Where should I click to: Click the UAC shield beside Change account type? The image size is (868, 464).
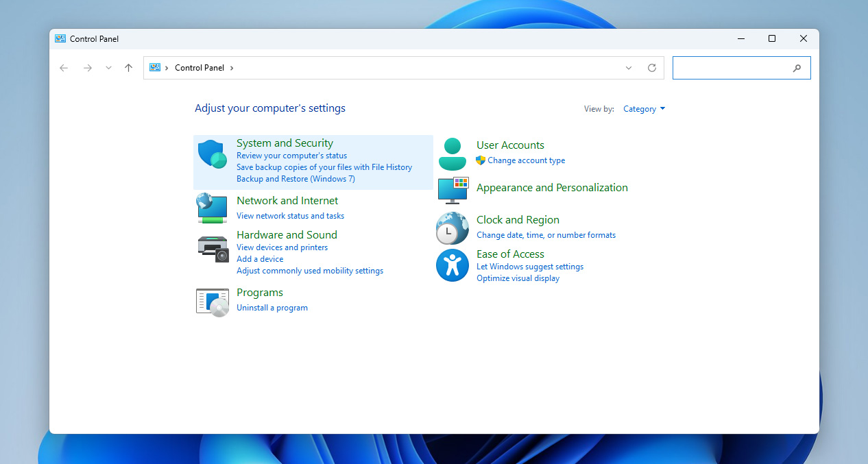click(x=481, y=160)
